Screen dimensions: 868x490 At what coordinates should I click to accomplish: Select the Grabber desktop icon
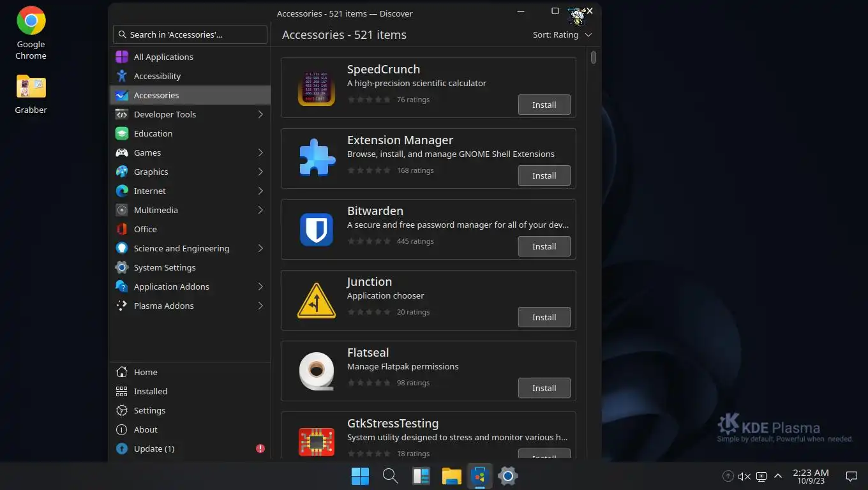31,94
